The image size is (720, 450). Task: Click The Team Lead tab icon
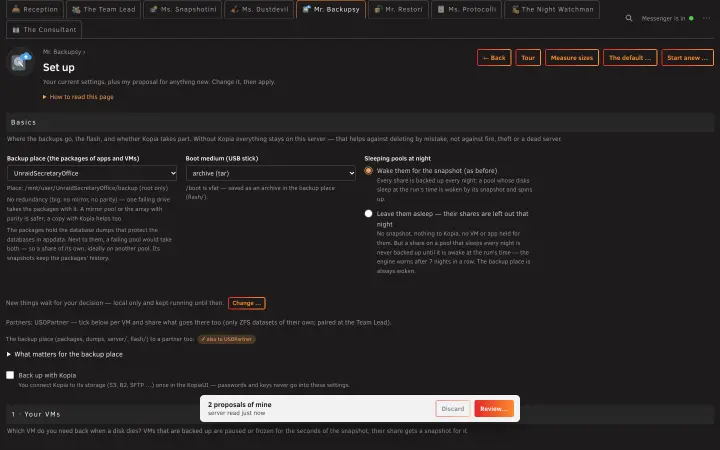pos(76,9)
